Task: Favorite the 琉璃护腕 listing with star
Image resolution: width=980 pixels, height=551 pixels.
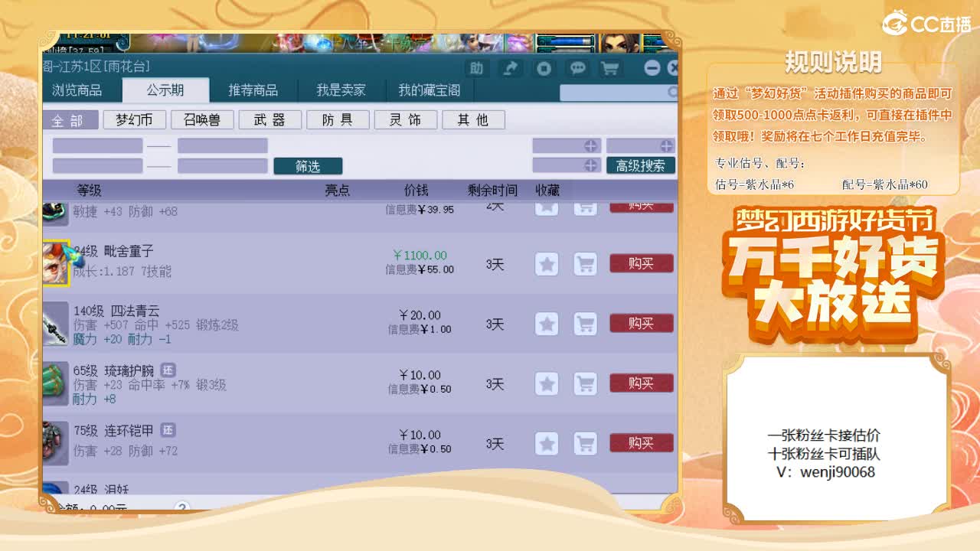Action: coord(547,383)
